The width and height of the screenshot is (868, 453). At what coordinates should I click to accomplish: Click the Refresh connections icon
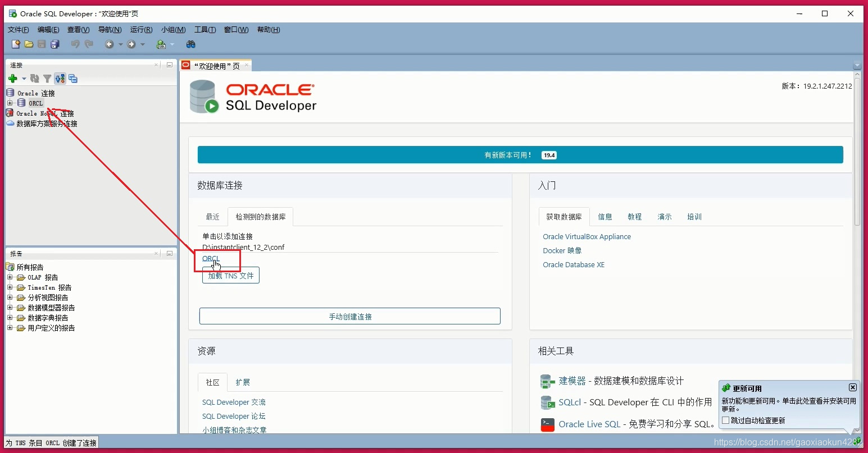(x=35, y=79)
